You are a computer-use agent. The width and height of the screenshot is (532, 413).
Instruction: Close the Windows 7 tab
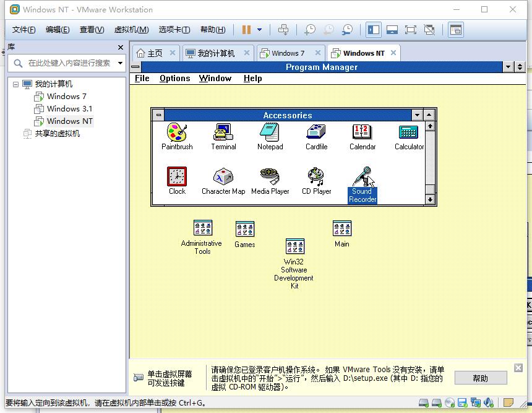(x=318, y=53)
